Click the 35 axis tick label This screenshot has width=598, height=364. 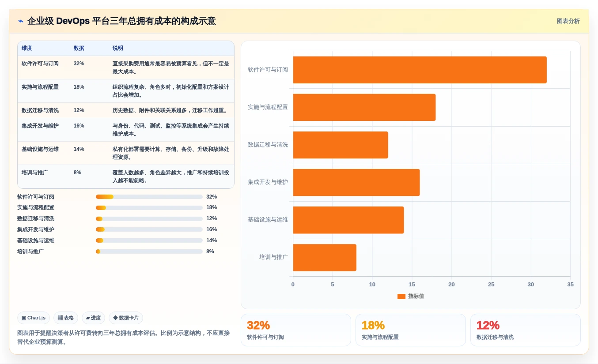pos(570,285)
